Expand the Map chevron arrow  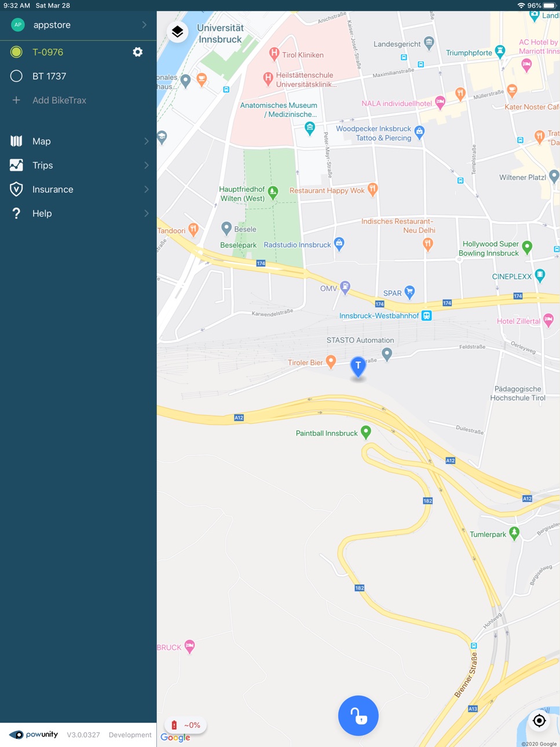pyautogui.click(x=146, y=141)
